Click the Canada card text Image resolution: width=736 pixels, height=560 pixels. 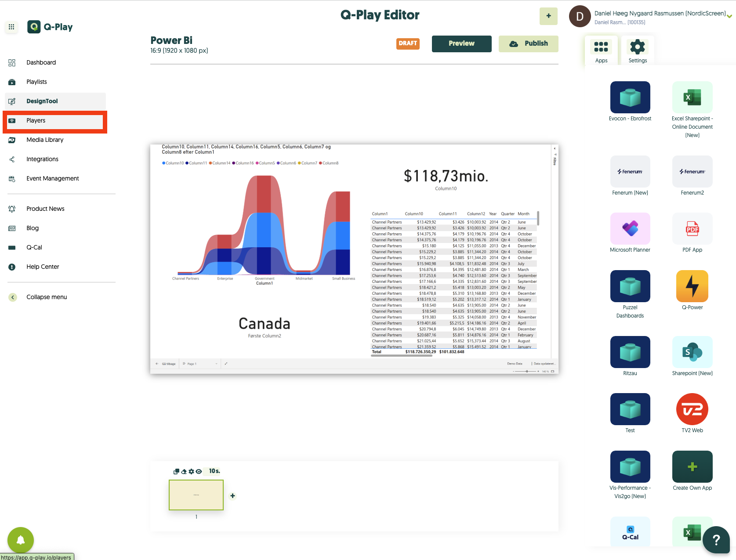coord(265,324)
